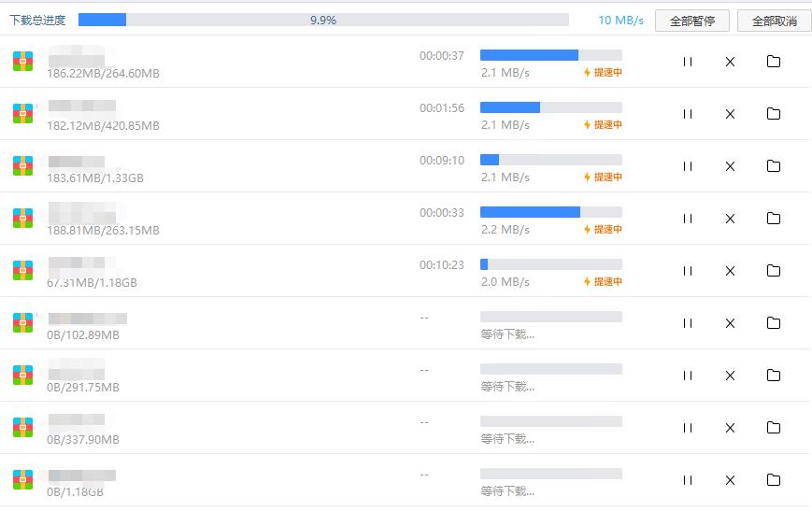This screenshot has height=511, width=812.
Task: Open folder for the 183.61MB/1.33GB download
Action: tap(774, 166)
